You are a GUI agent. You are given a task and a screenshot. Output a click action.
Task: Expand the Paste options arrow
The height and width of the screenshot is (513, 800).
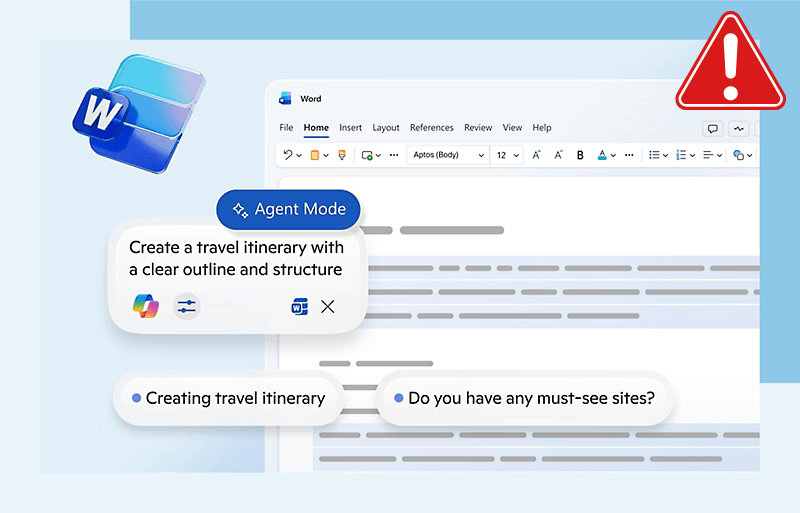pyautogui.click(x=326, y=155)
